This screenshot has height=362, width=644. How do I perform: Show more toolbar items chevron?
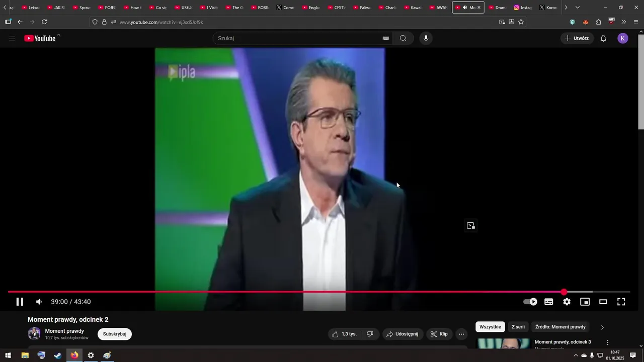click(x=624, y=22)
